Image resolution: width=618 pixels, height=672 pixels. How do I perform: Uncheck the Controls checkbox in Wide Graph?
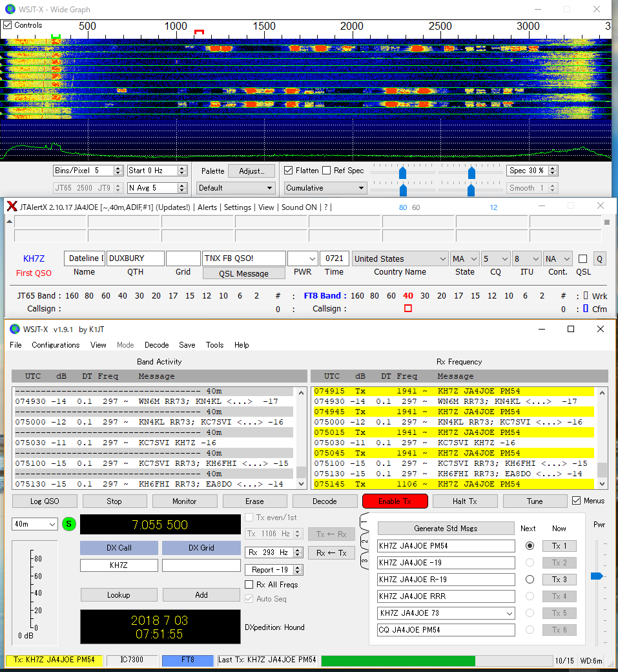coord(8,25)
